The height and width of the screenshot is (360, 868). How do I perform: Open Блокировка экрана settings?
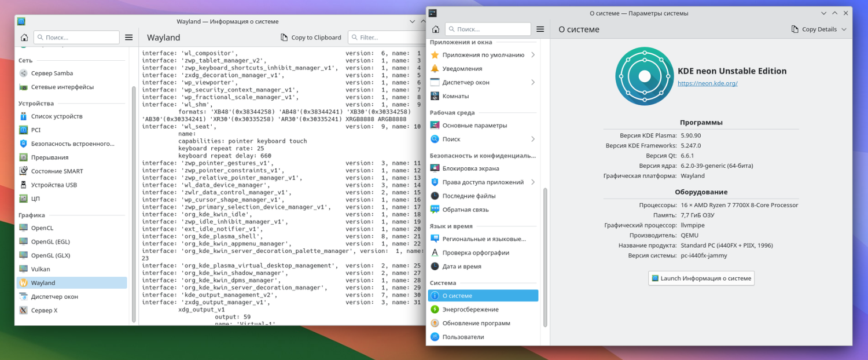[483, 168]
